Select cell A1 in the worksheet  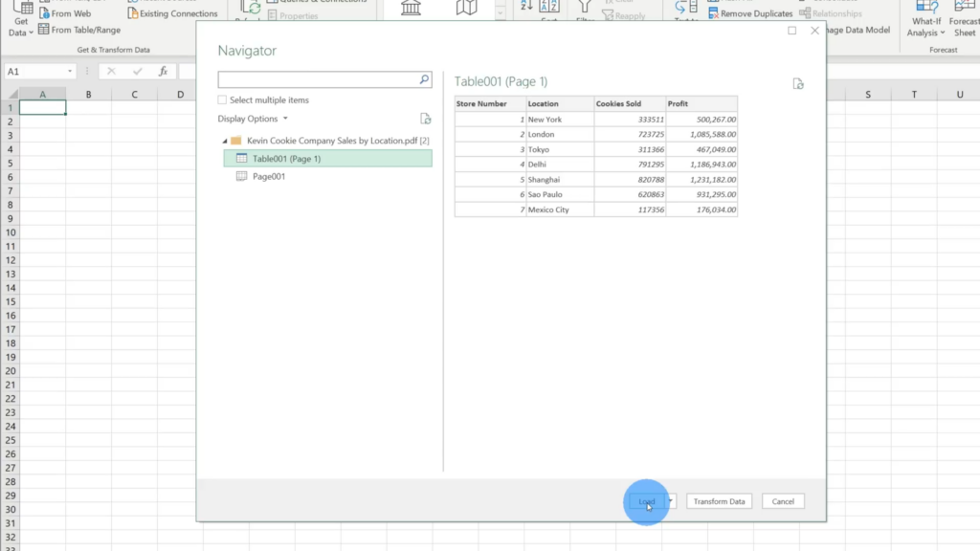tap(43, 107)
